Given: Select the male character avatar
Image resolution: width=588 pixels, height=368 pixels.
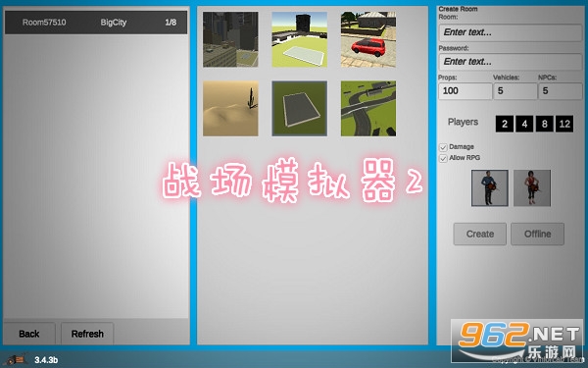Looking at the screenshot, I should (490, 188).
